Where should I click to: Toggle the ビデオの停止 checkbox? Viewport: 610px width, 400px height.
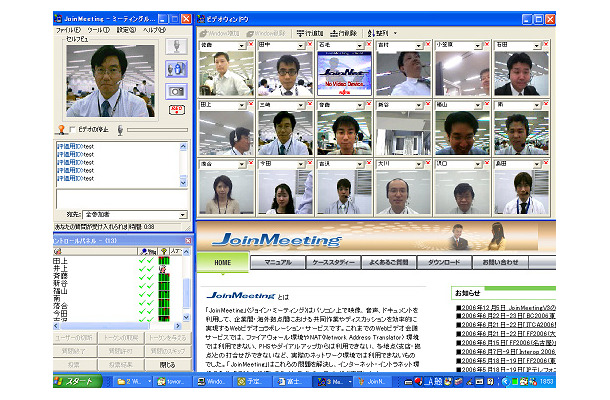(72, 129)
